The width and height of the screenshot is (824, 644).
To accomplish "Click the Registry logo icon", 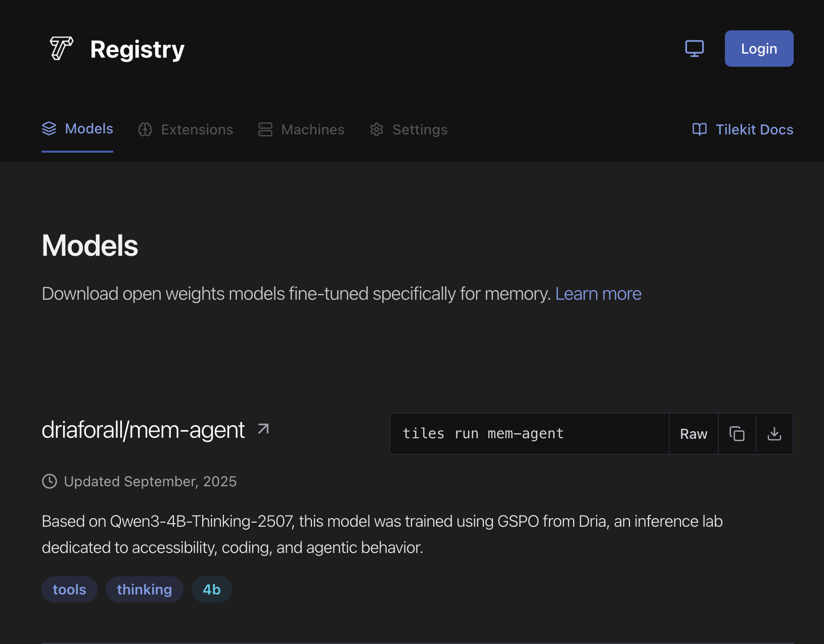I will [x=60, y=49].
